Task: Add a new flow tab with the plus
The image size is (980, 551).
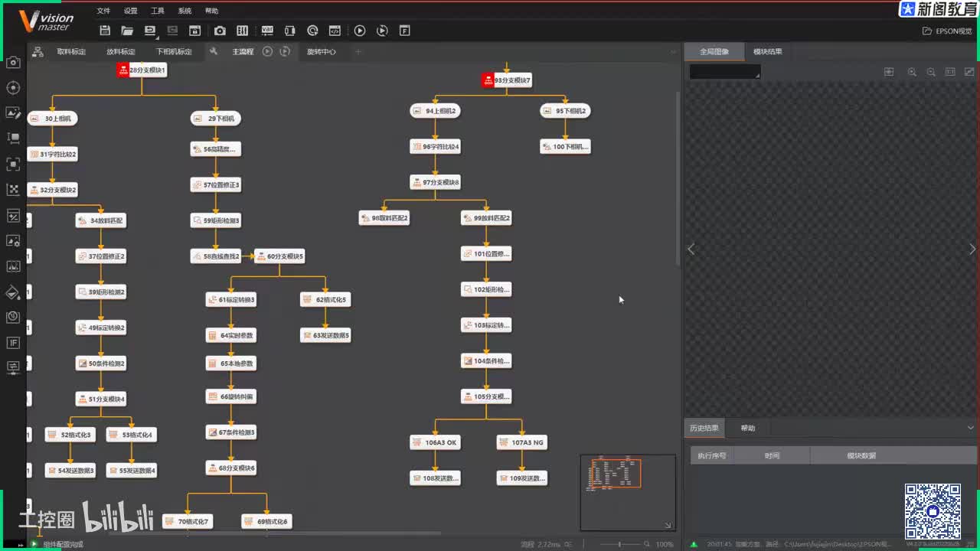Action: pos(358,51)
